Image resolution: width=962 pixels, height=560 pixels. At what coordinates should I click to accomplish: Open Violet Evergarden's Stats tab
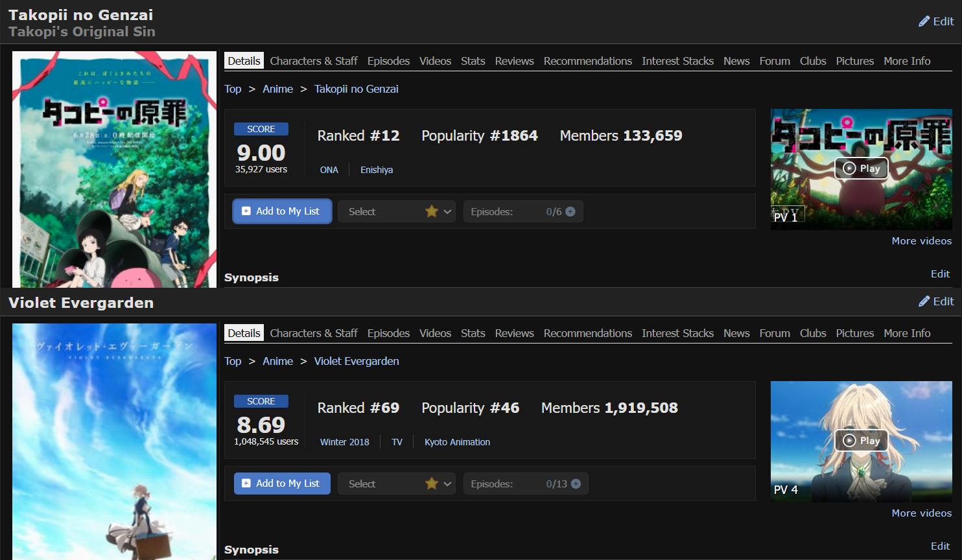point(473,333)
